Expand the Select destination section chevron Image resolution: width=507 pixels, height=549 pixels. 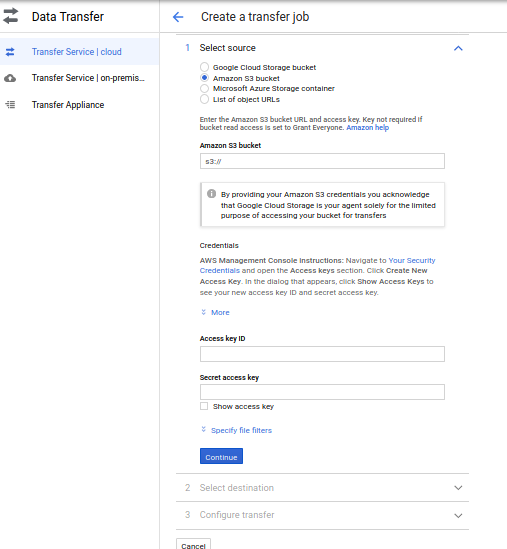point(458,488)
